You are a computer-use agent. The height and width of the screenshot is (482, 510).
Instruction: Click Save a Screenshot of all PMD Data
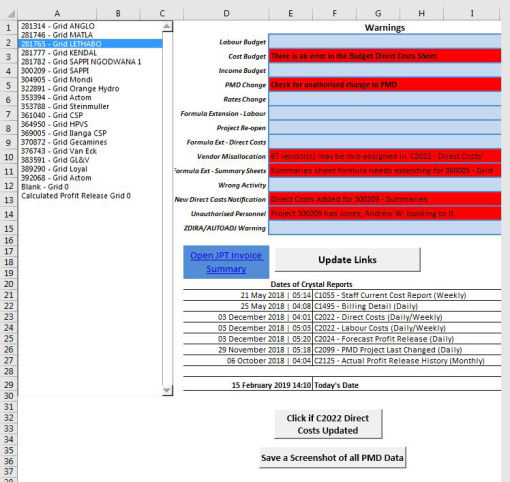332,458
